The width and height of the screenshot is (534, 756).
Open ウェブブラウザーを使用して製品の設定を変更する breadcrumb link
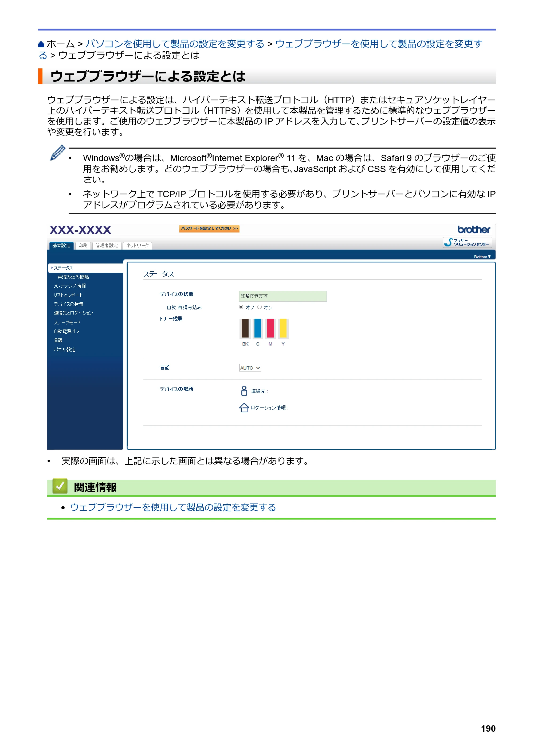click(x=379, y=44)
